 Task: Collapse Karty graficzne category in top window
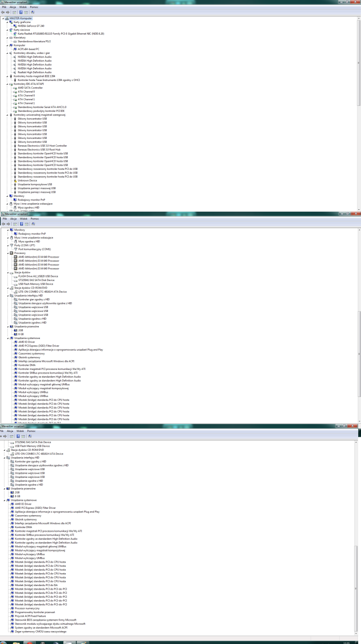pos(7,22)
